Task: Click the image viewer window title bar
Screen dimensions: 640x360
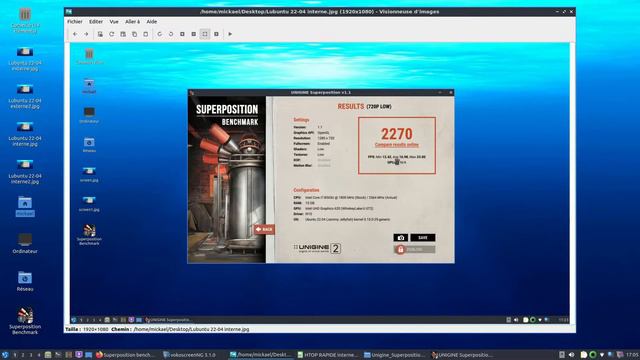Action: click(x=320, y=12)
